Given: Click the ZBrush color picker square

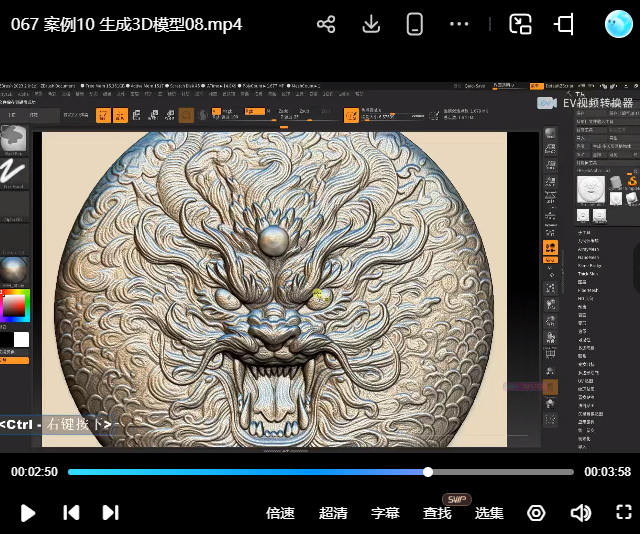Looking at the screenshot, I should [x=15, y=305].
